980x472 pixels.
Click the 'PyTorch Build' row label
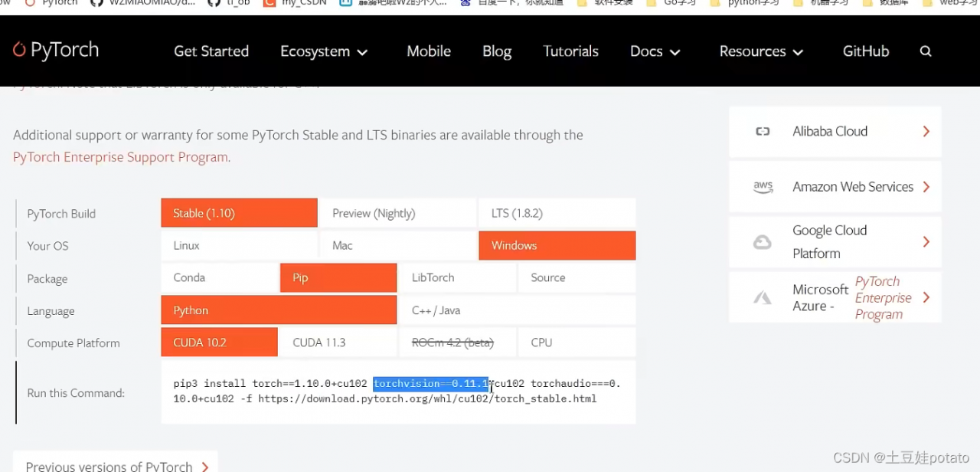61,214
